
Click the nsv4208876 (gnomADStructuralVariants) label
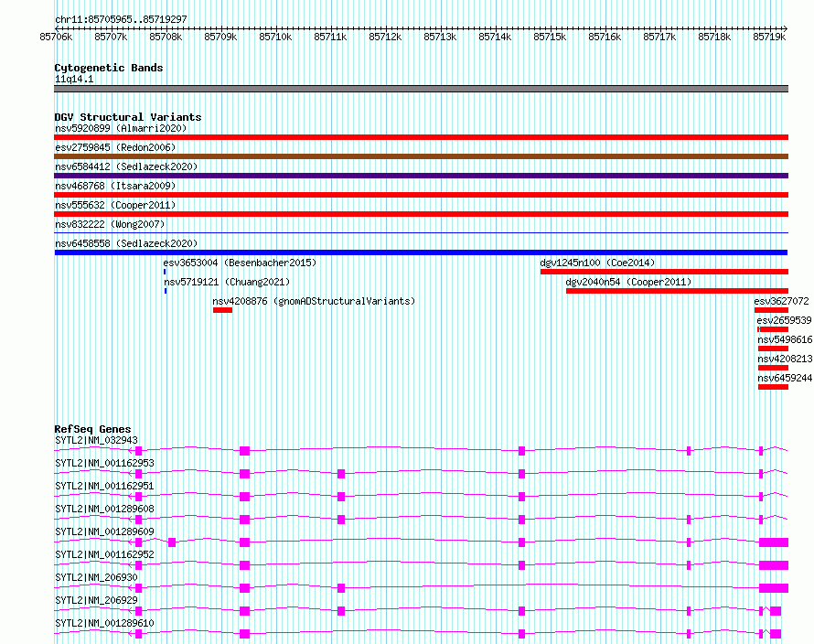314,301
